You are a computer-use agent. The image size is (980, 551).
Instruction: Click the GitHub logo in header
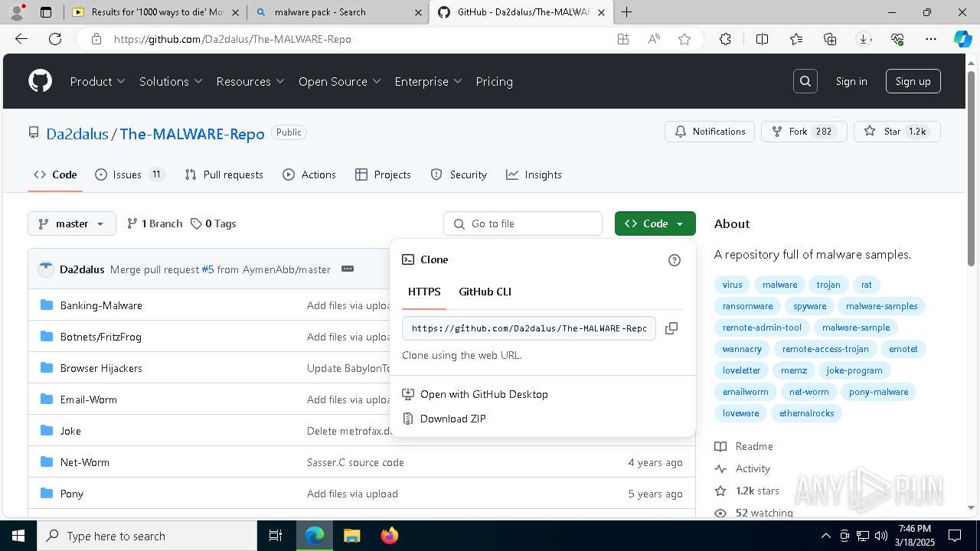point(40,81)
